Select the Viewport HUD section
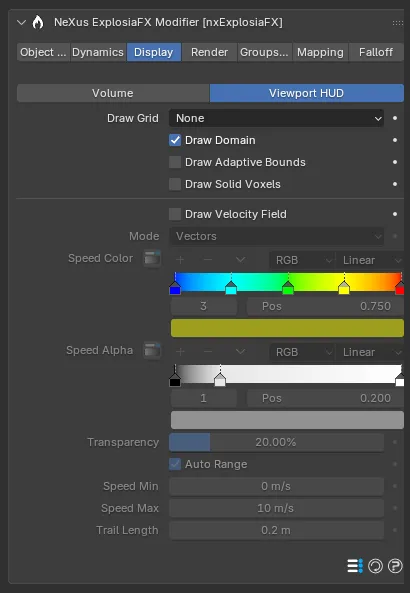The height and width of the screenshot is (593, 410). (x=307, y=93)
